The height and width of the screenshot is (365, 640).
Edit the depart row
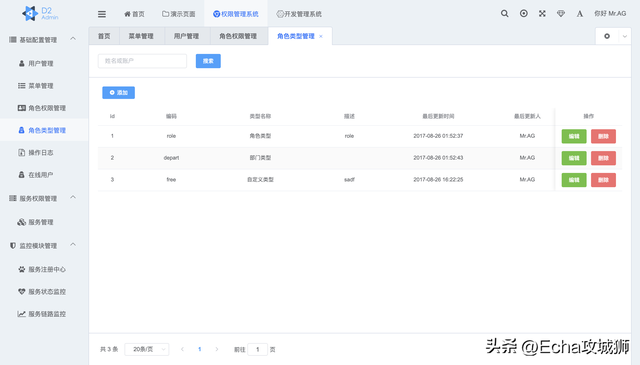tap(574, 158)
